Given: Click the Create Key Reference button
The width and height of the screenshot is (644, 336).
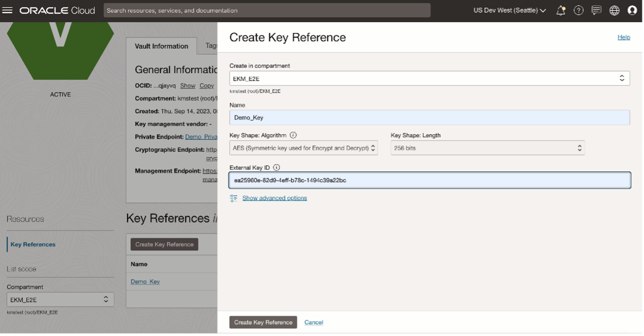Looking at the screenshot, I should [x=262, y=322].
